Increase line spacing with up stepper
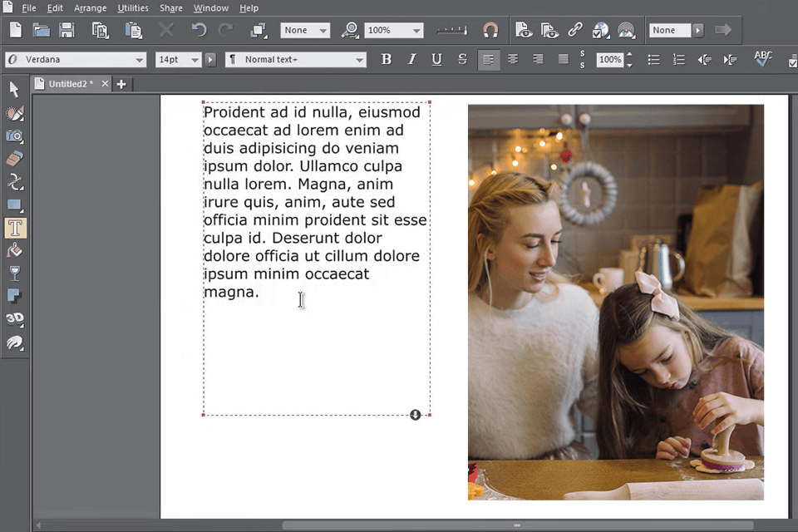 (x=629, y=55)
